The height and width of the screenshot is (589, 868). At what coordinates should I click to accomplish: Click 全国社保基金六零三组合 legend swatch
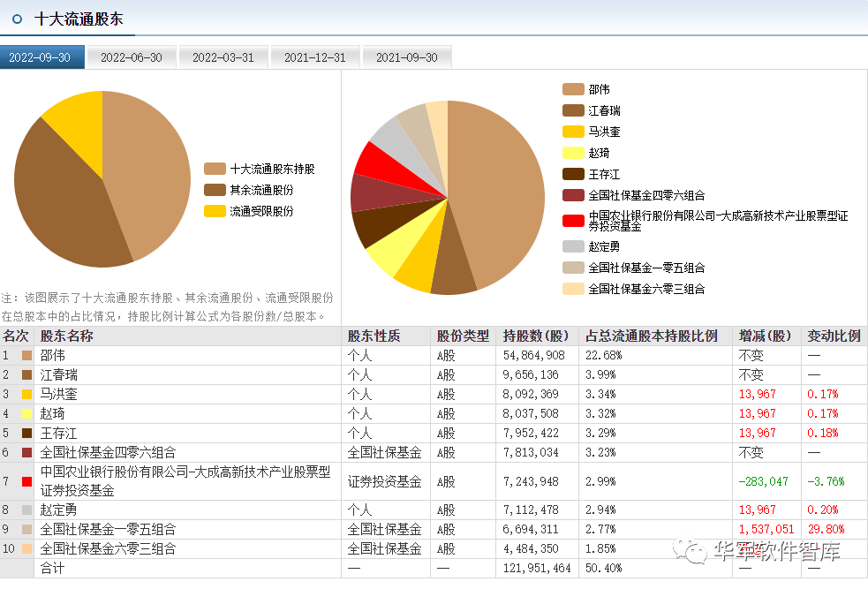[573, 289]
